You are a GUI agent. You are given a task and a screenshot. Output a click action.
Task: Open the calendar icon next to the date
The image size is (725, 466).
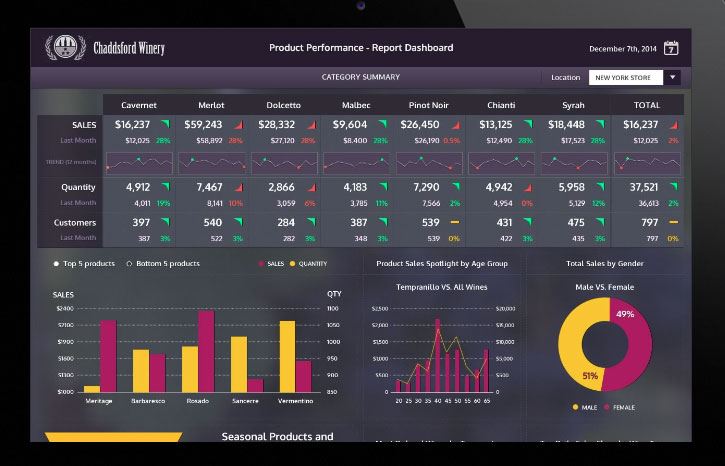pos(671,48)
